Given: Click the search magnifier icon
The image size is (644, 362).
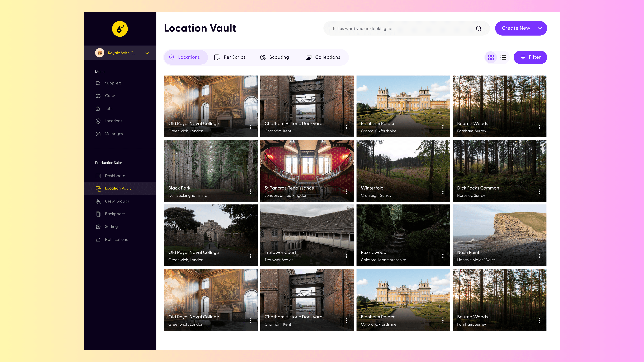Looking at the screenshot, I should [478, 28].
